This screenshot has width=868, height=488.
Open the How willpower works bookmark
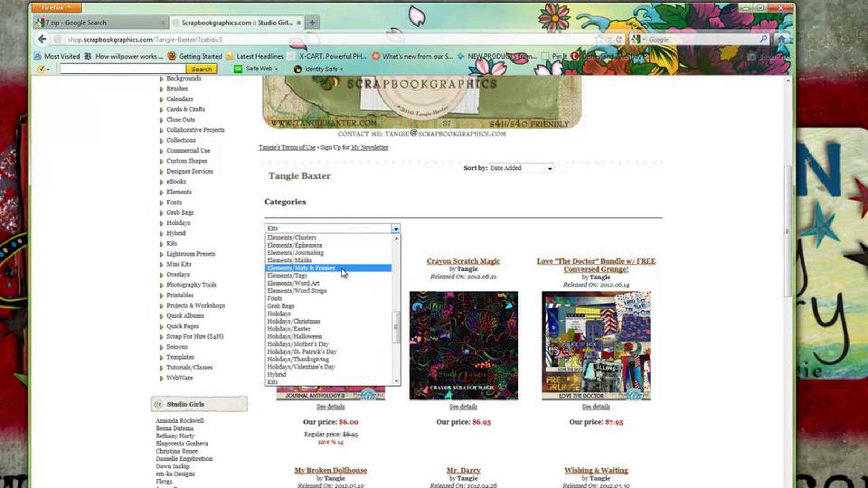coord(124,56)
